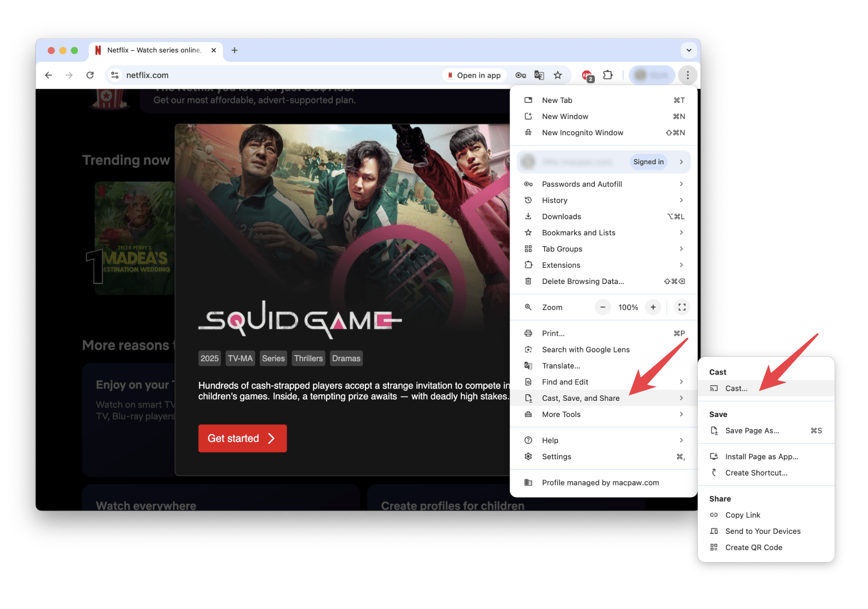Click the Open in app button
The width and height of the screenshot is (868, 609).
[x=474, y=75]
